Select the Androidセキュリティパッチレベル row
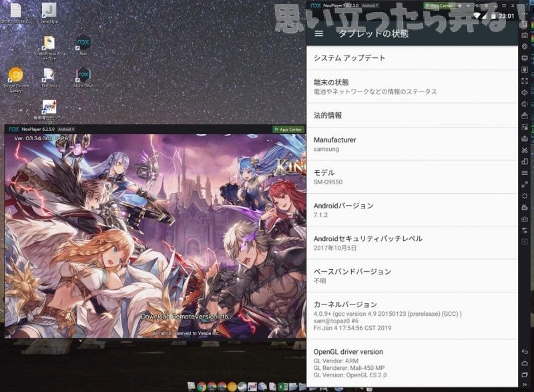Image resolution: width=534 pixels, height=392 pixels. click(412, 243)
